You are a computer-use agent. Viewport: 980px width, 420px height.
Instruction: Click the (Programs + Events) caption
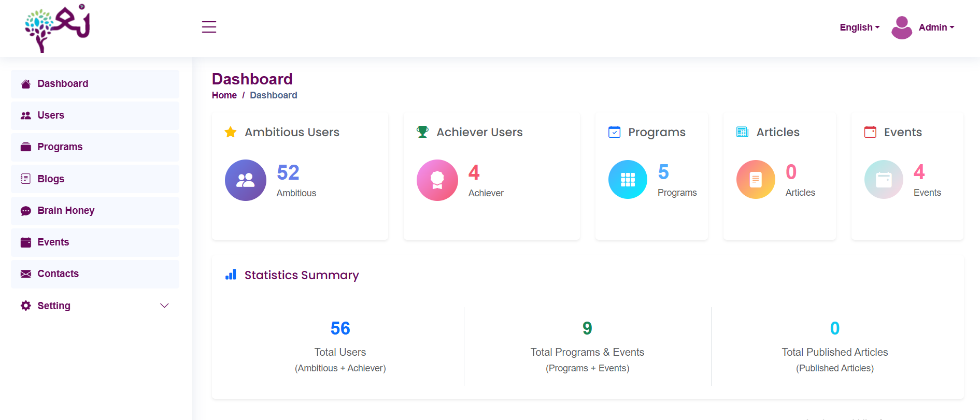(587, 368)
